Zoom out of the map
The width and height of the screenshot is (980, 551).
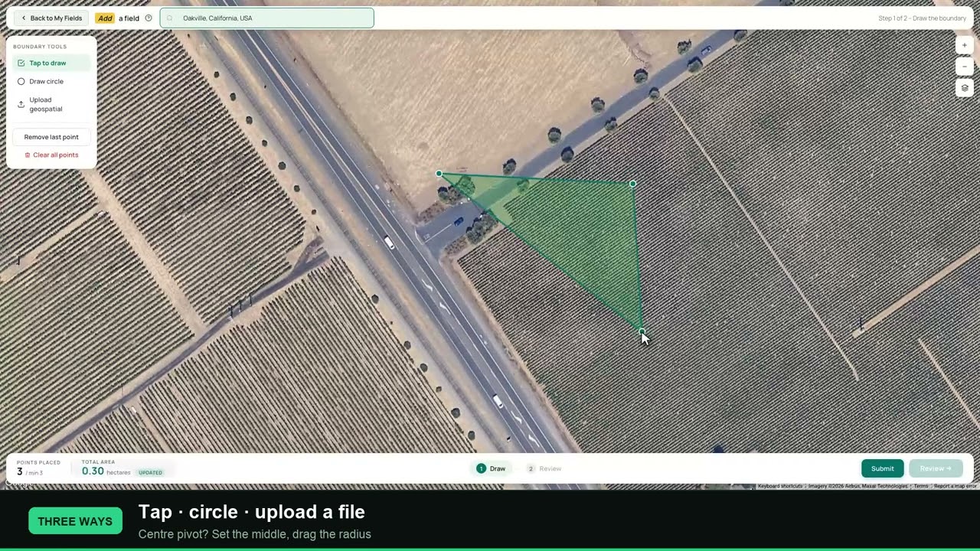point(965,67)
